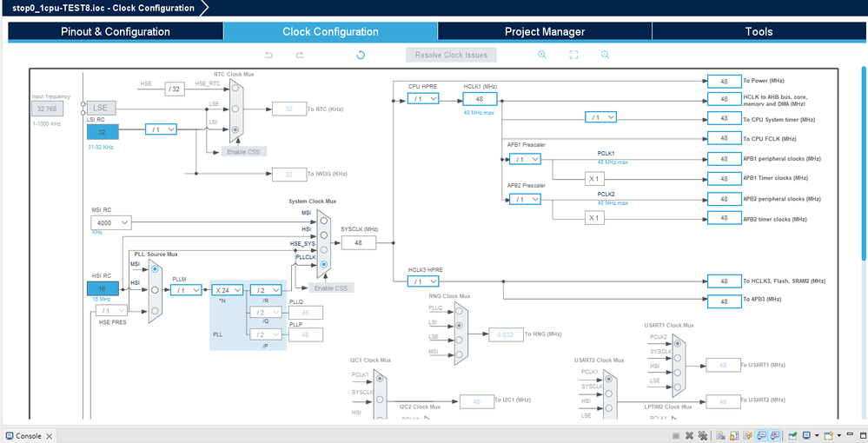The height and width of the screenshot is (443, 868).
Task: Open the CPU HPRE /1 dropdown
Action: 423,98
